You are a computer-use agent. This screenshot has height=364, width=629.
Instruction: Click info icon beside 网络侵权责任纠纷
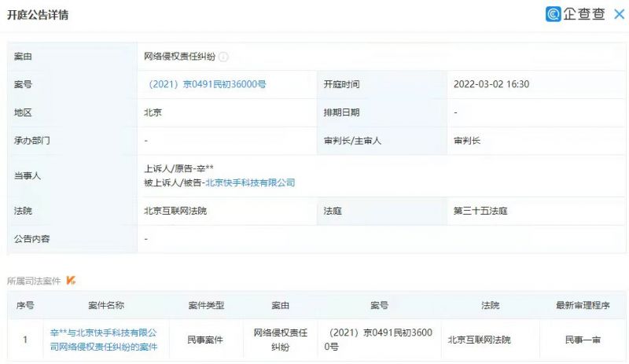pos(223,57)
